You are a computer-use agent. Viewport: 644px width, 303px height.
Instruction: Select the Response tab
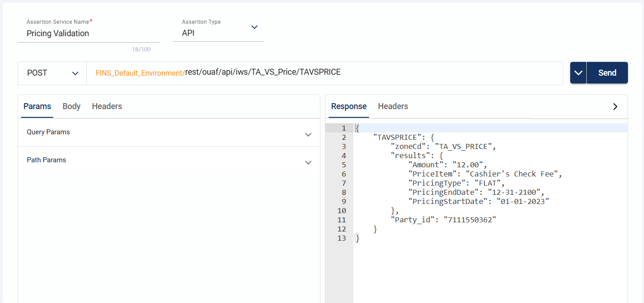pos(349,106)
